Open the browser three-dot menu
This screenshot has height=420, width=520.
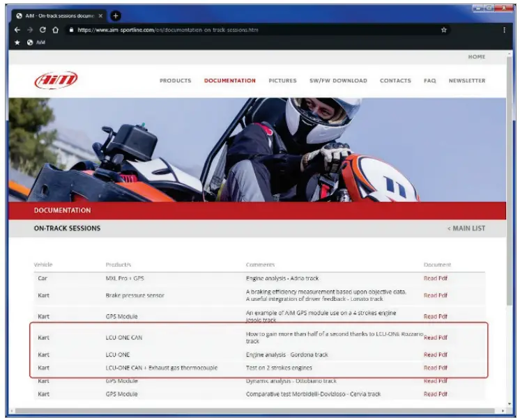click(x=504, y=30)
